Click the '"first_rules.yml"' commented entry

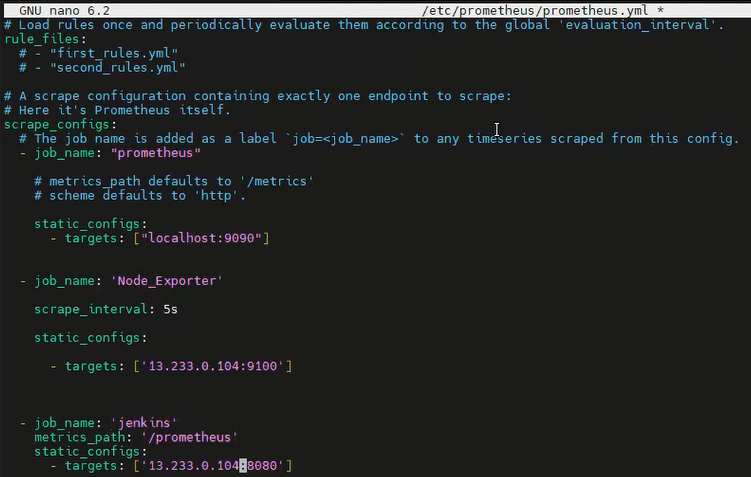click(x=114, y=53)
